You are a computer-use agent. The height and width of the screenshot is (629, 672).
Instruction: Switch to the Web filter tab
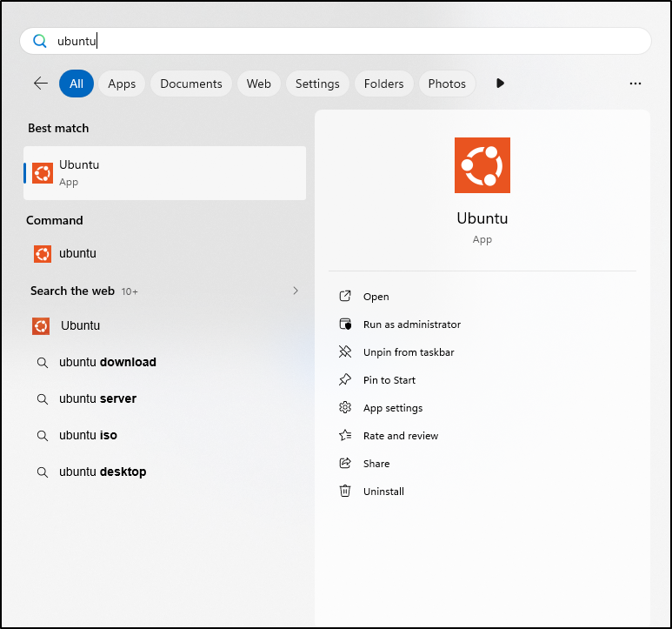tap(259, 84)
